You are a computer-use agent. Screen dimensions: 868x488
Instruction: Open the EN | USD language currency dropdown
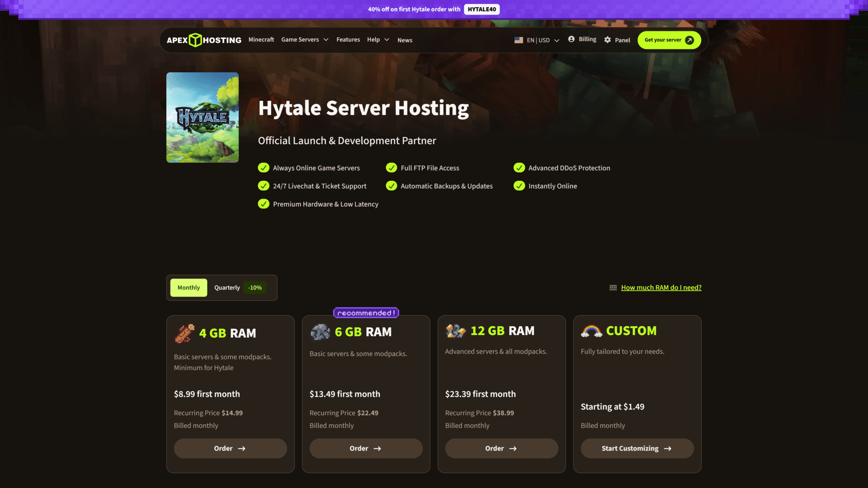coord(537,40)
